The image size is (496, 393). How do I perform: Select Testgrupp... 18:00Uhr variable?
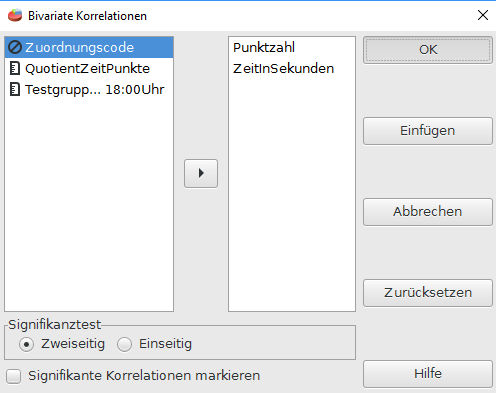pyautogui.click(x=89, y=89)
